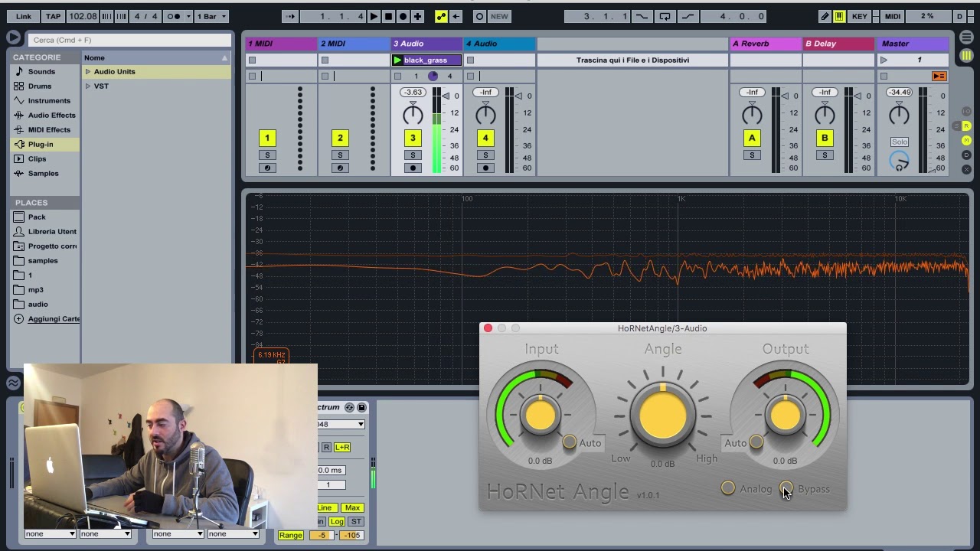This screenshot has height=551, width=980.
Task: Toggle the Punch-In switch
Action: click(642, 16)
